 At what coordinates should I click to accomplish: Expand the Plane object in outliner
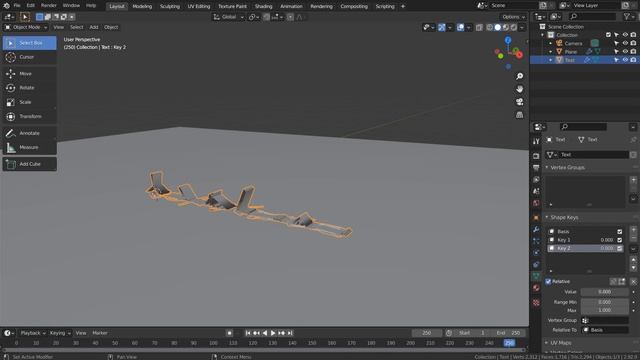click(x=551, y=52)
